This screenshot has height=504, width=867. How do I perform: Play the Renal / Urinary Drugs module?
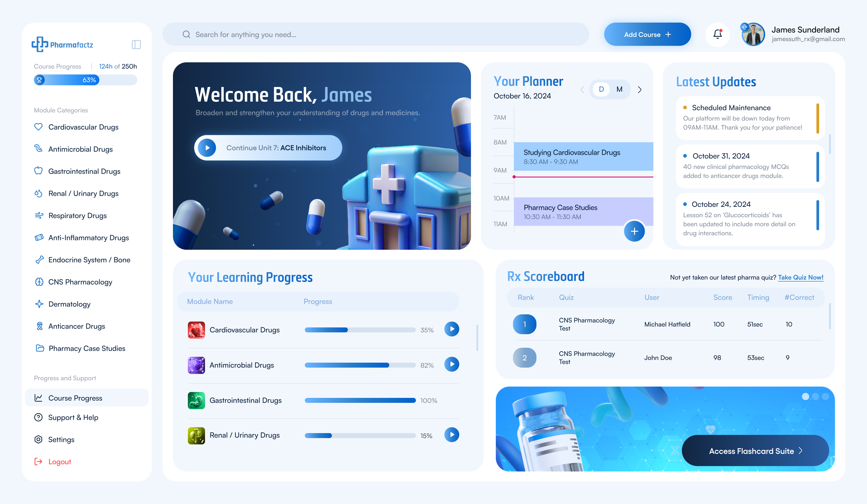click(451, 435)
